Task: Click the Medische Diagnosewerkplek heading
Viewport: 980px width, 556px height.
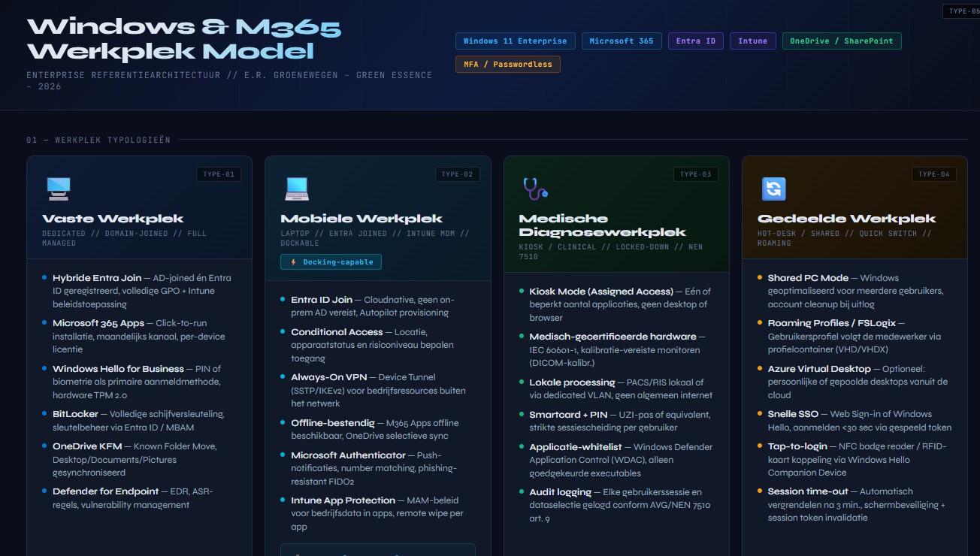Action: tap(602, 225)
